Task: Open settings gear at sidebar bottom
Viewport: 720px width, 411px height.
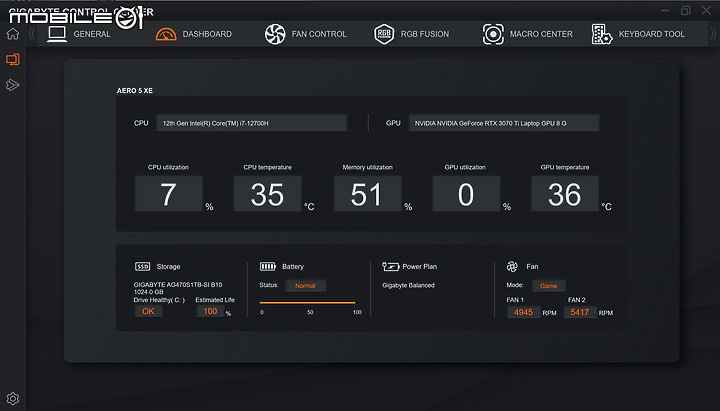Action: click(x=13, y=398)
